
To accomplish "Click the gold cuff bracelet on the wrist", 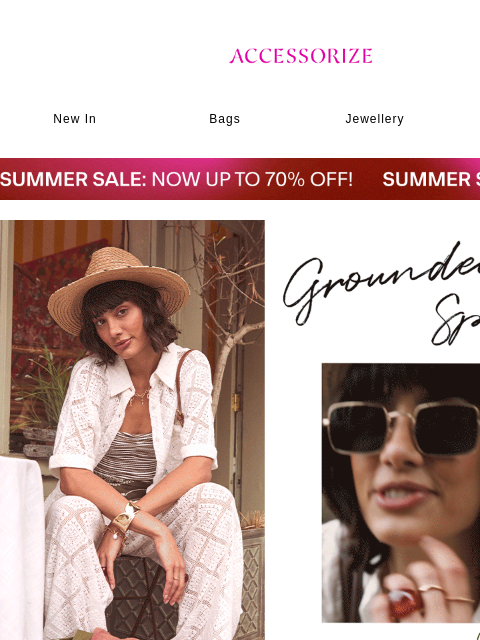I will tap(124, 516).
